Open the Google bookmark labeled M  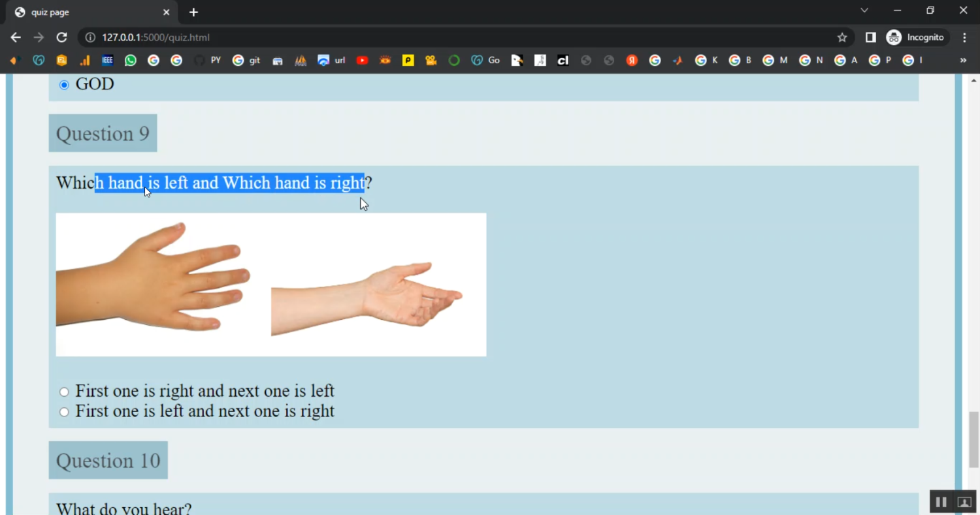click(776, 60)
